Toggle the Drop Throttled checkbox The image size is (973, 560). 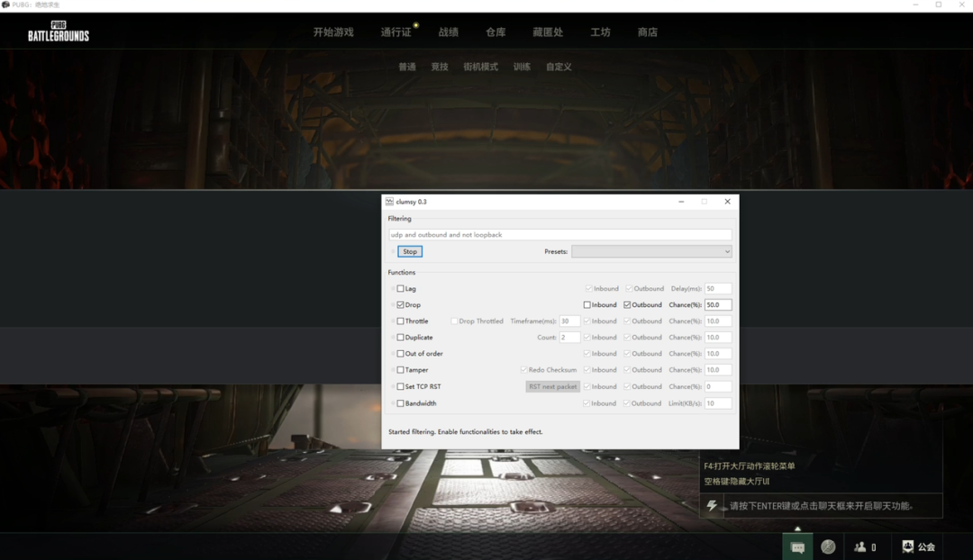(454, 321)
